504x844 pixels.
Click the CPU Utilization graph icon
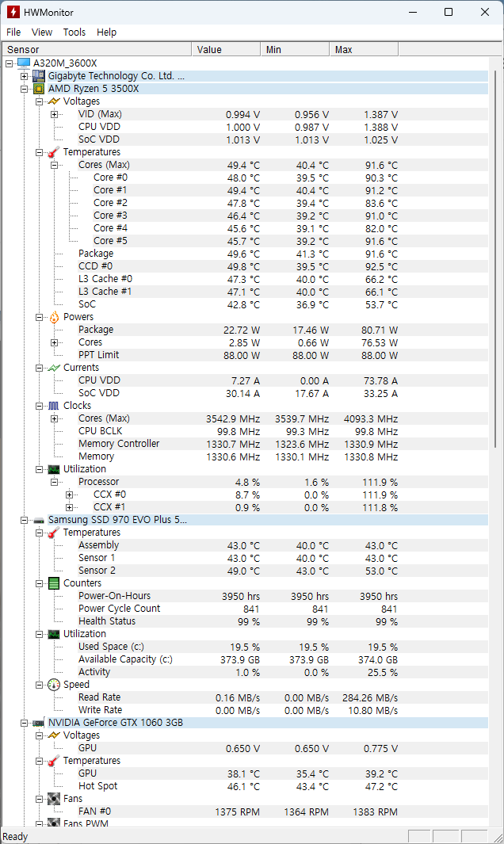[x=54, y=469]
